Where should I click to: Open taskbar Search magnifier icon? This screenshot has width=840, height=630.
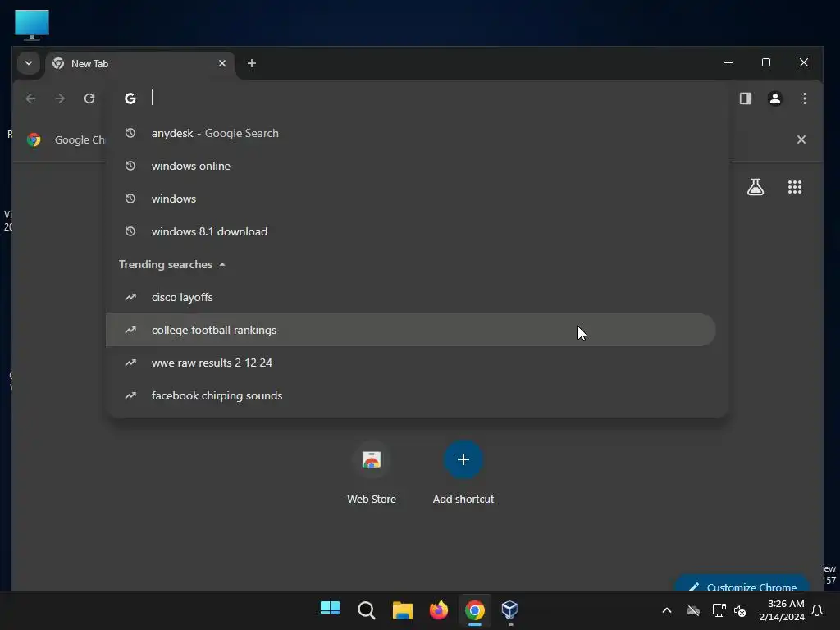[x=367, y=609]
